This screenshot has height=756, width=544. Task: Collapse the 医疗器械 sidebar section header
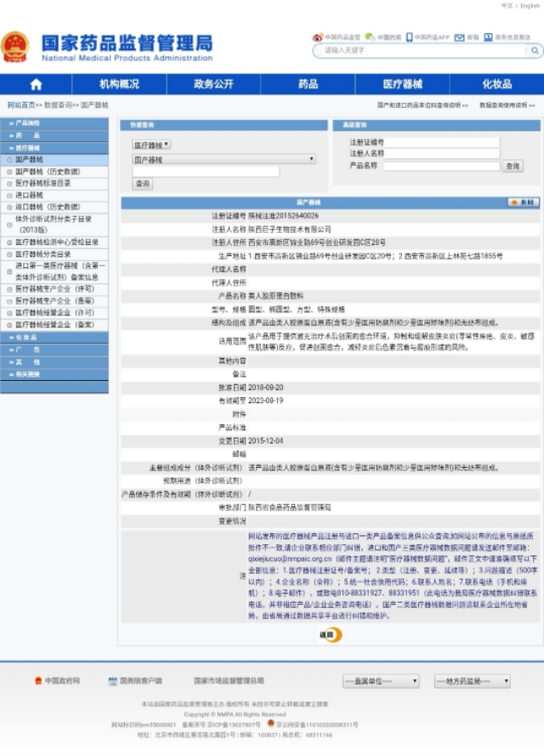click(x=54, y=148)
